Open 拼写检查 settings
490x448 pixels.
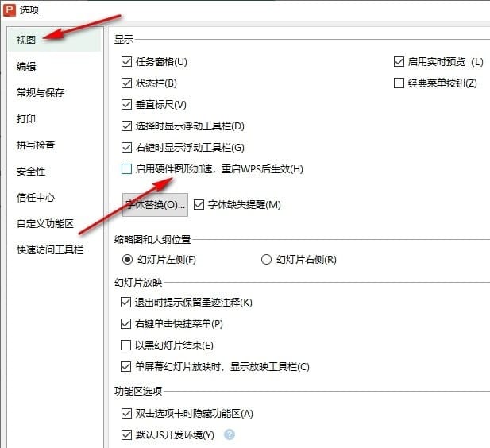(x=36, y=145)
